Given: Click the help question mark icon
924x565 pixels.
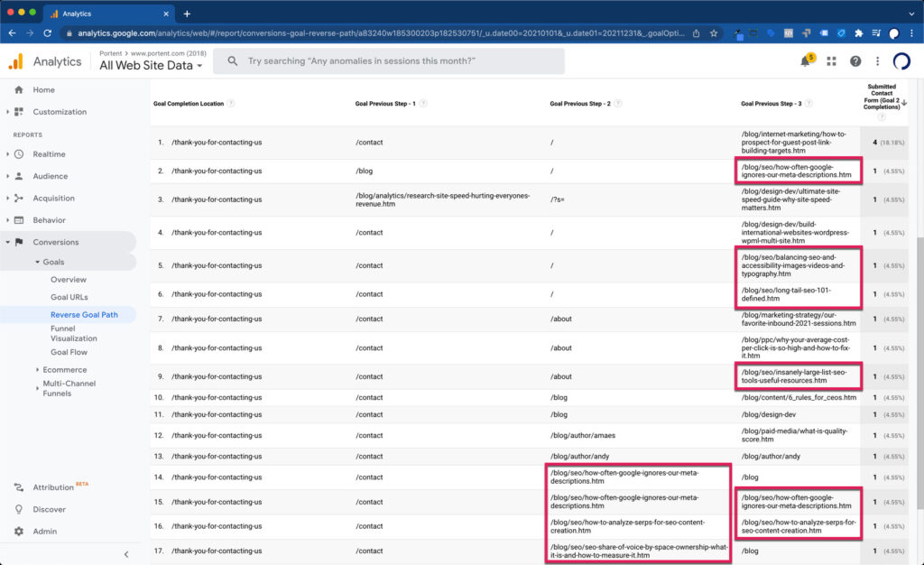Looking at the screenshot, I should pyautogui.click(x=855, y=61).
